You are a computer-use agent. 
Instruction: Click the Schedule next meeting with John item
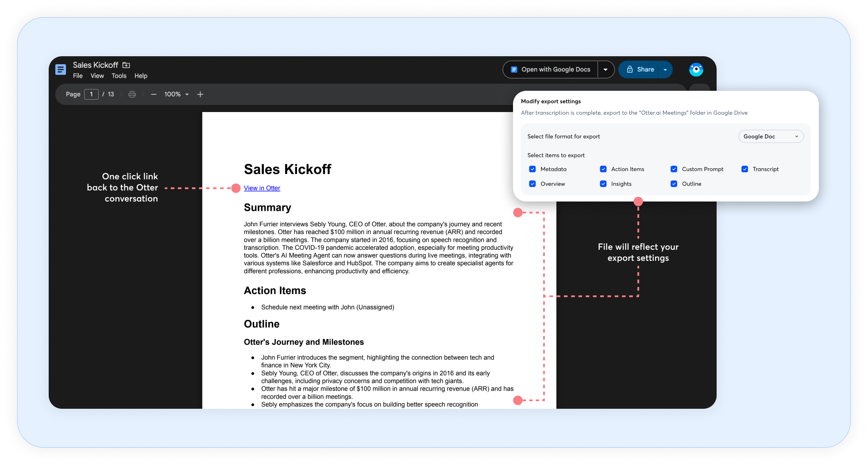click(328, 307)
